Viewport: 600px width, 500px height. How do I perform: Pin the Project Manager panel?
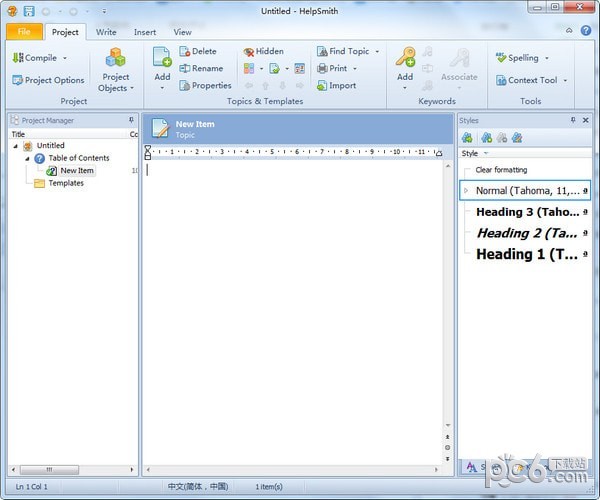point(131,120)
